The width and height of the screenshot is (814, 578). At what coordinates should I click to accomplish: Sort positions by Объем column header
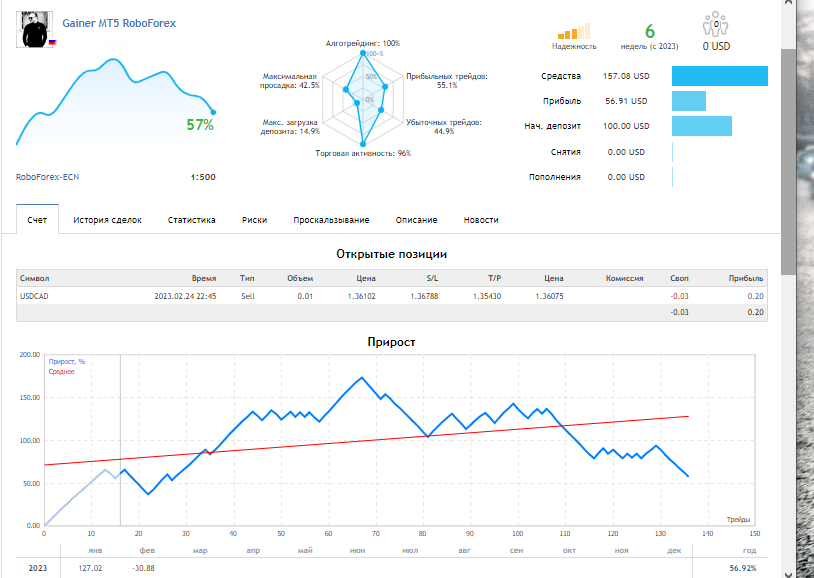point(300,278)
